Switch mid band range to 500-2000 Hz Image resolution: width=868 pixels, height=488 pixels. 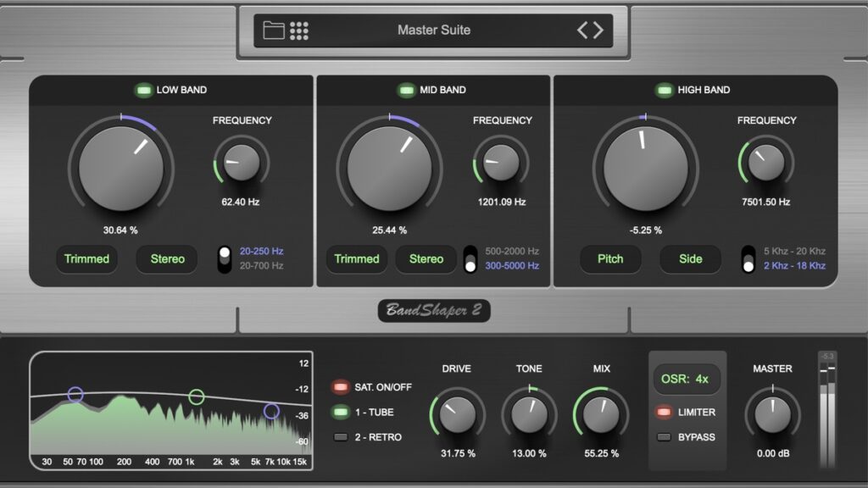click(470, 249)
